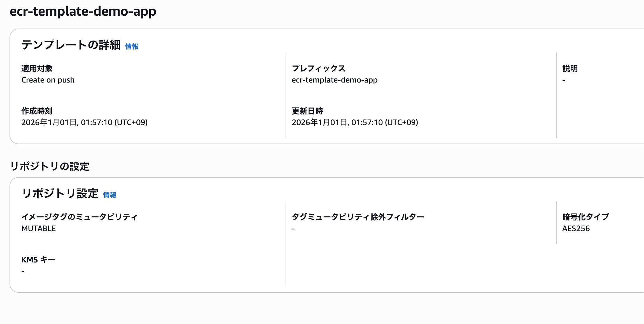The width and height of the screenshot is (644, 324).
Task: Select the 'Create on push' value text
Action: point(48,80)
